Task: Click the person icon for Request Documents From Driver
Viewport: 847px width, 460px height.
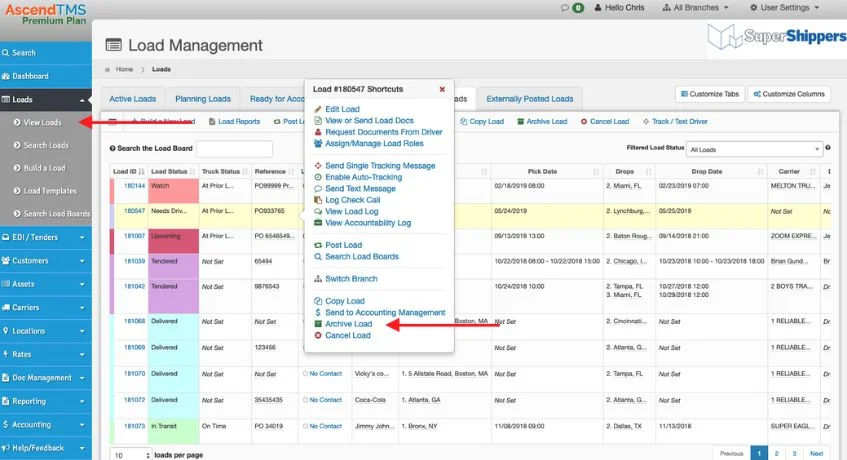Action: click(318, 132)
